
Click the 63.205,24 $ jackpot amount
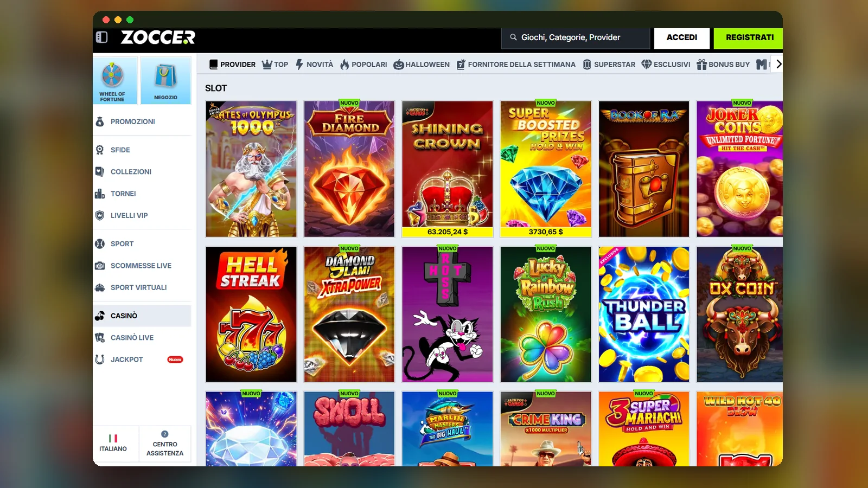pos(448,232)
